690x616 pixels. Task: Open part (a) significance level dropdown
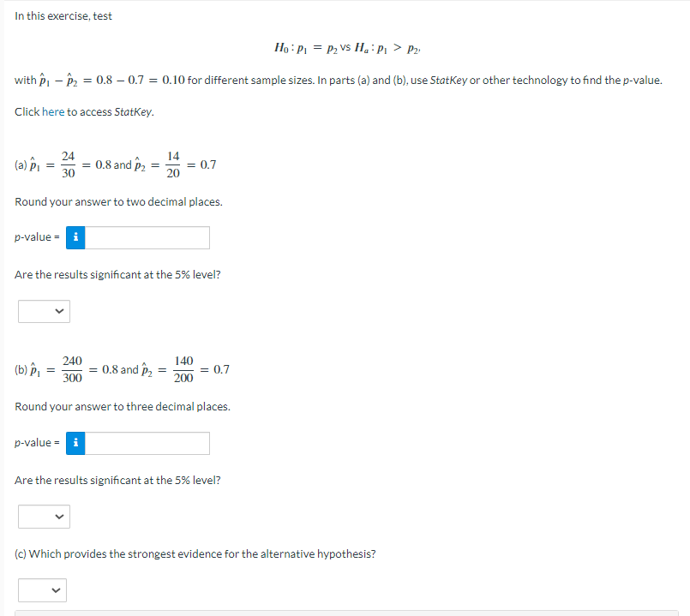44,311
